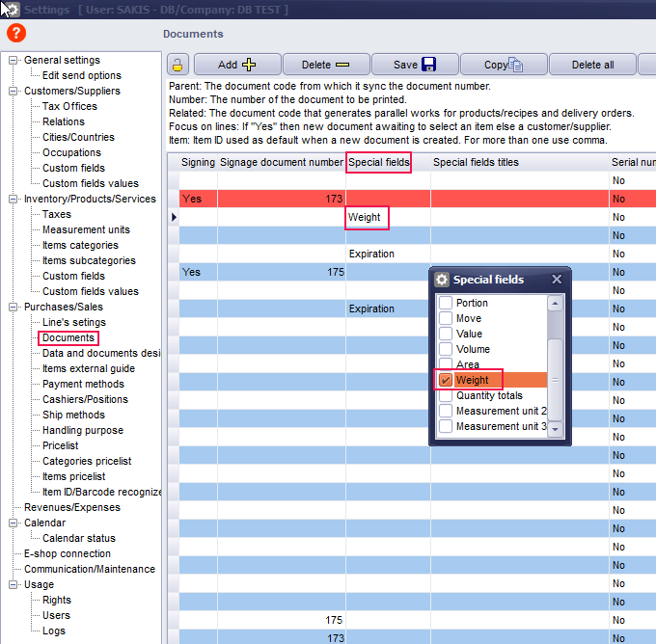The image size is (656, 644).
Task: Uncheck the Weight checkbox
Action: (x=446, y=381)
